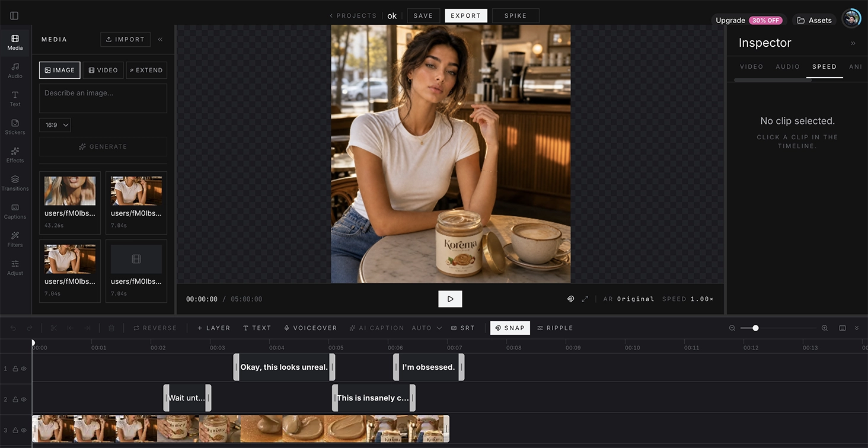Click the 'Describe an image...' prompt field
This screenshot has width=868, height=448.
tap(103, 98)
